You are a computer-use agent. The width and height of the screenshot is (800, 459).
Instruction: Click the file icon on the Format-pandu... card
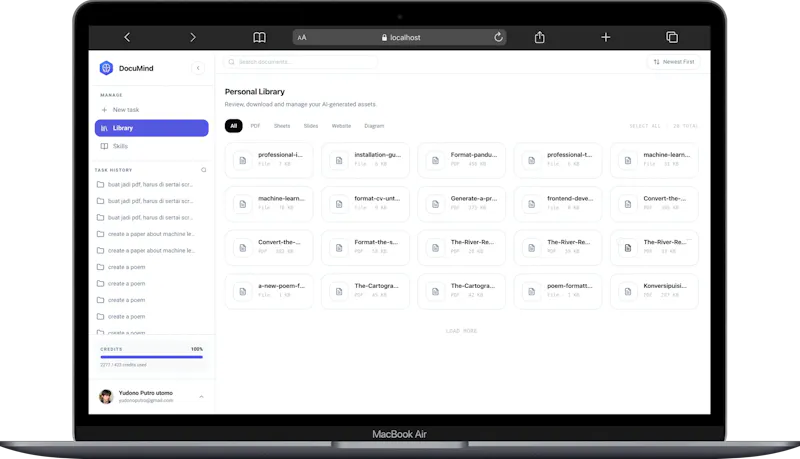coord(435,160)
